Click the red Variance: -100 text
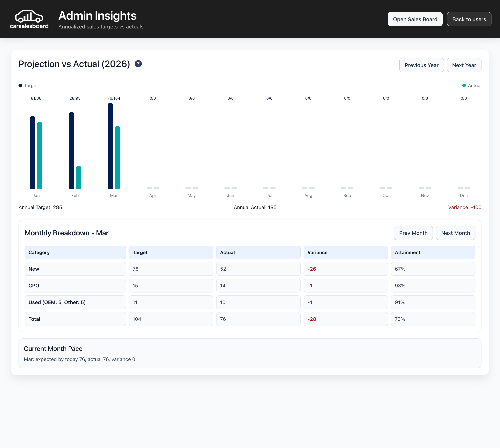This screenshot has height=448, width=500. click(x=465, y=207)
